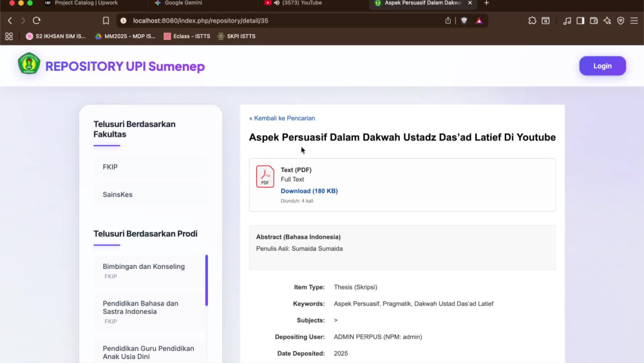The width and height of the screenshot is (644, 363).
Task: Click 'Diunduh: 4 kali' download count
Action: 296,201
